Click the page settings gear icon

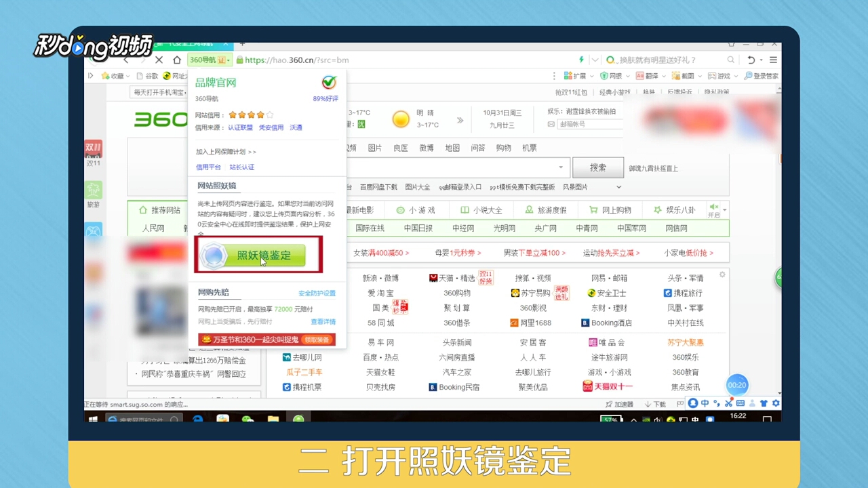coord(722,274)
